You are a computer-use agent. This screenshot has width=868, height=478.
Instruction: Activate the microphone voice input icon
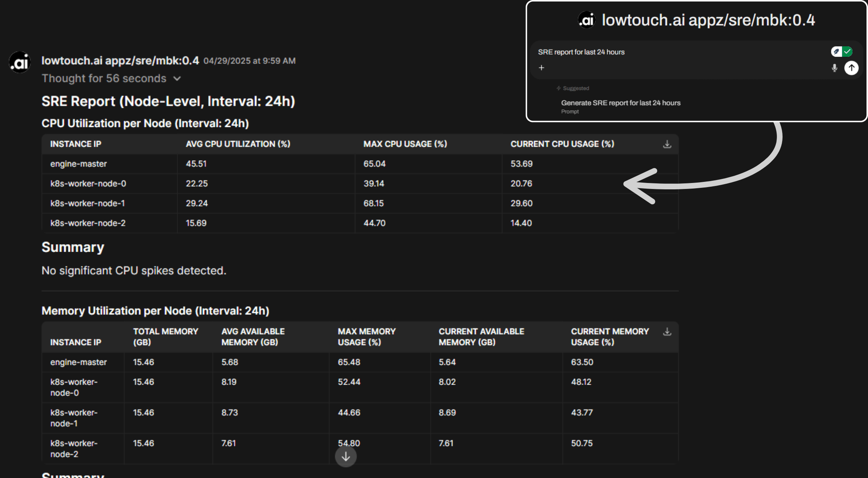834,68
